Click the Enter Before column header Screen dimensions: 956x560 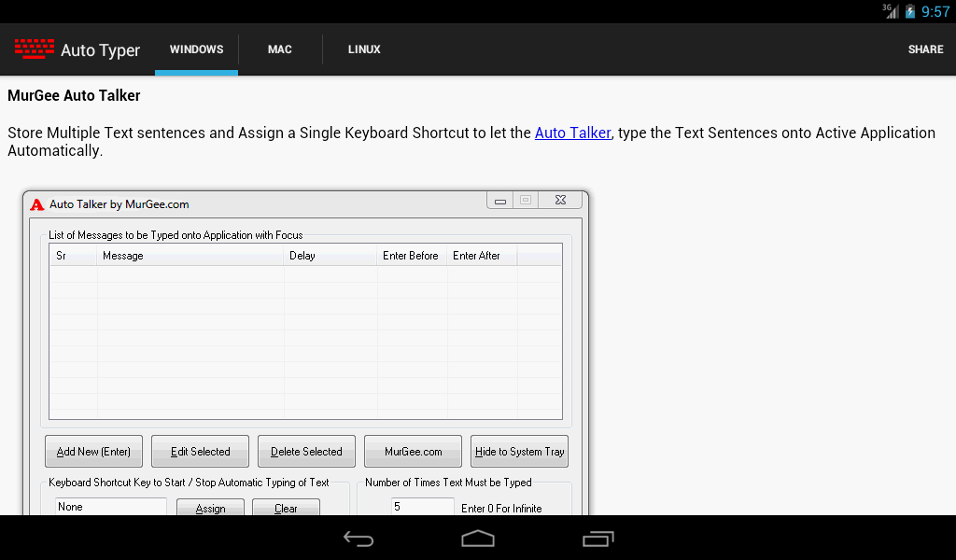[412, 256]
